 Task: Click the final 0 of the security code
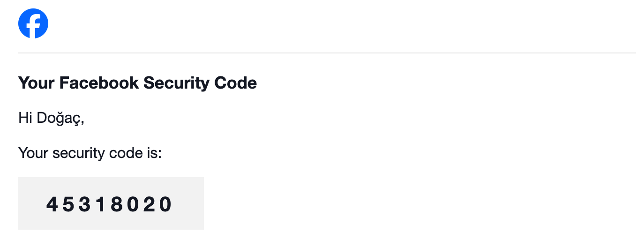tap(165, 204)
